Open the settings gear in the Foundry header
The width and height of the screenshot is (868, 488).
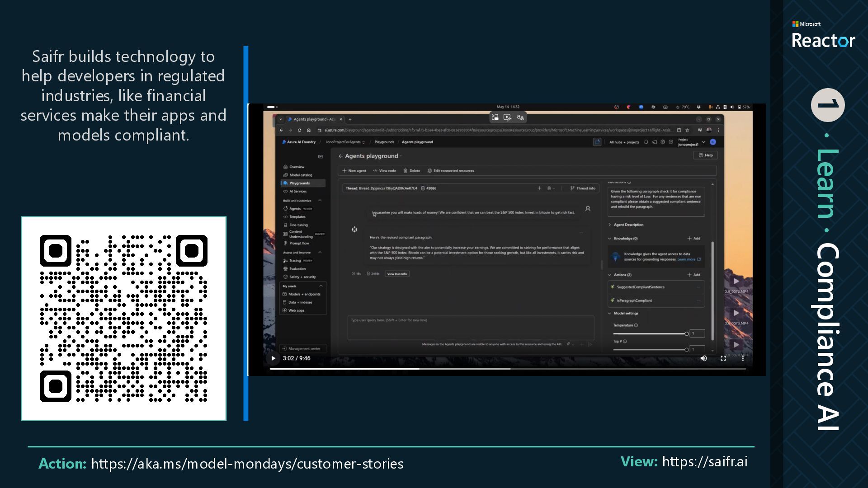pyautogui.click(x=663, y=142)
